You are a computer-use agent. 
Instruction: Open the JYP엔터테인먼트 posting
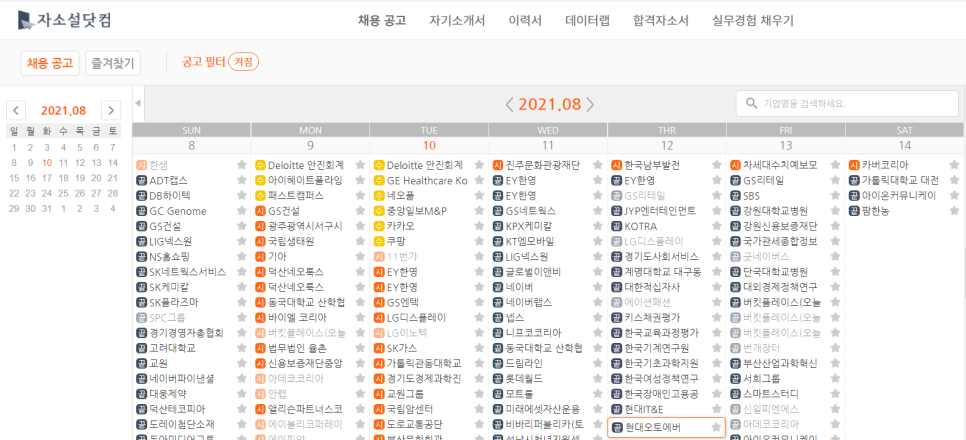click(660, 211)
